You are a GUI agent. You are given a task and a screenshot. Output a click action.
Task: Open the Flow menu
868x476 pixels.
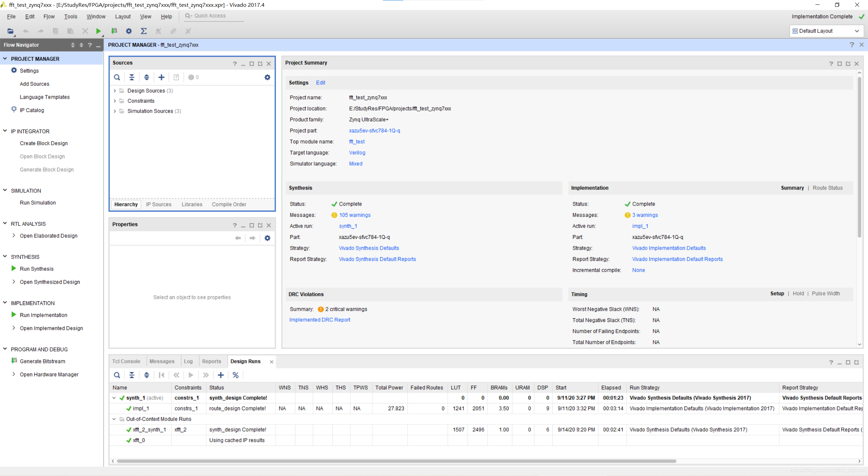49,16
